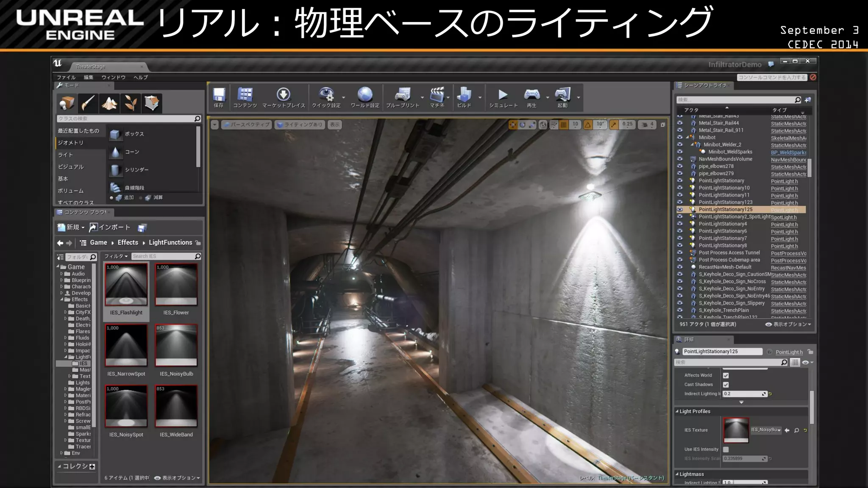Open the IES_NoisyBulb texture dropdown
Screen dimensions: 868x488
(x=766, y=430)
